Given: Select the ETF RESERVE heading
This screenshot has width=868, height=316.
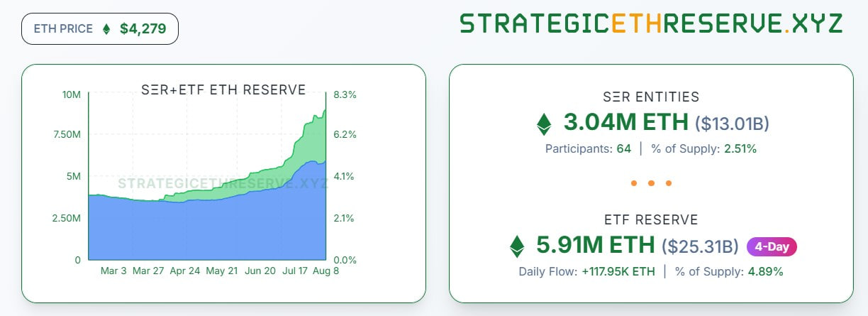Looking at the screenshot, I should pos(650,219).
